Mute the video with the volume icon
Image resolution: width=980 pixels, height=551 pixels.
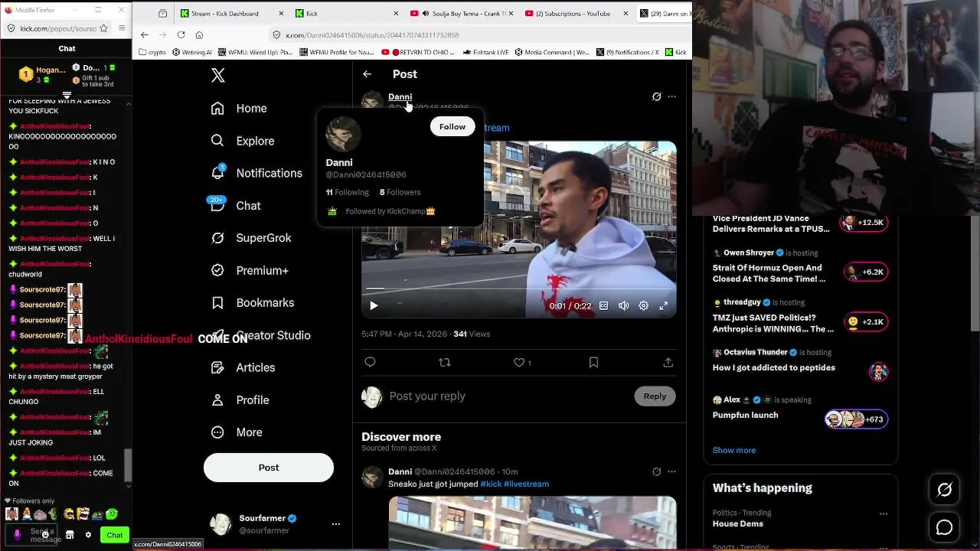pyautogui.click(x=624, y=305)
